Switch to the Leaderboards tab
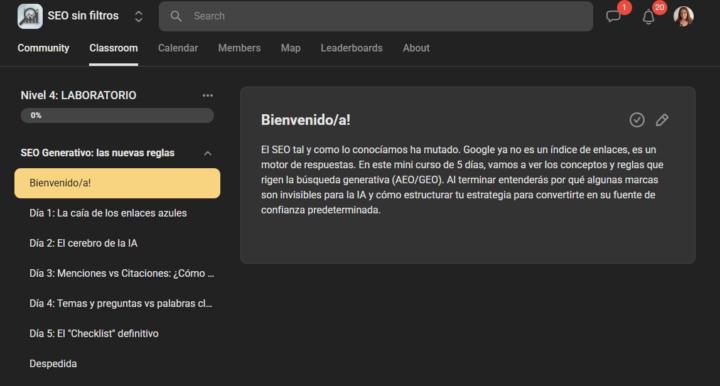The width and height of the screenshot is (720, 386). pos(351,48)
